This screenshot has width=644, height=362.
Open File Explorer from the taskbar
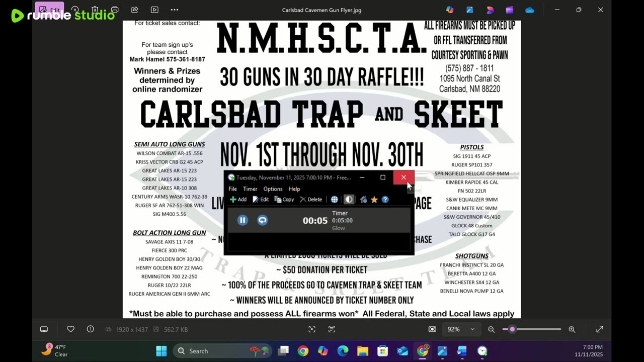(x=363, y=351)
